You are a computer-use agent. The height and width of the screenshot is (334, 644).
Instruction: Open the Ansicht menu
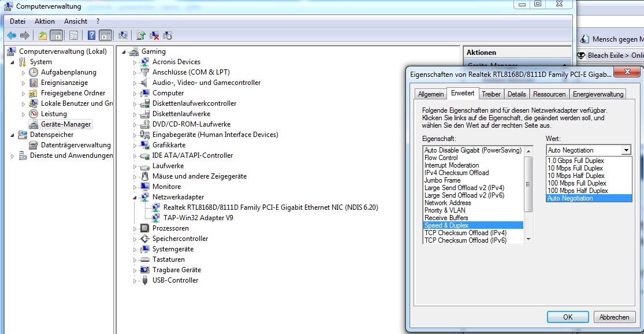(76, 21)
